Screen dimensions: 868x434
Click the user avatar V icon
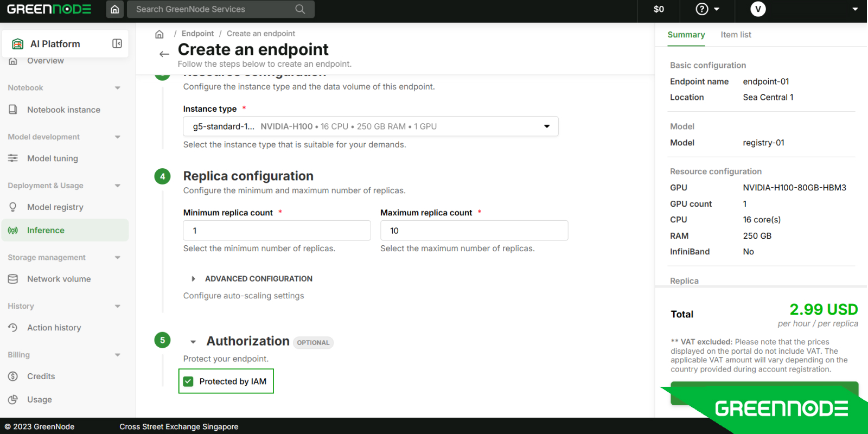758,9
